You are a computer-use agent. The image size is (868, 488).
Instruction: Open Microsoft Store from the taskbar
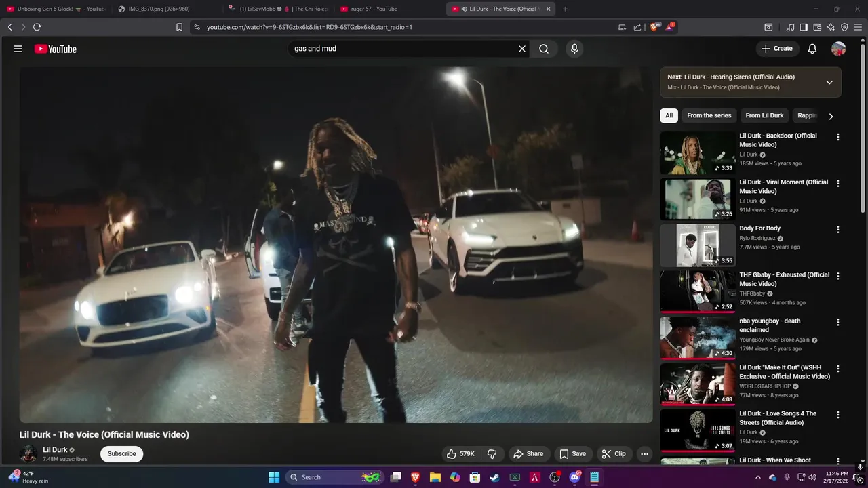[x=475, y=477]
